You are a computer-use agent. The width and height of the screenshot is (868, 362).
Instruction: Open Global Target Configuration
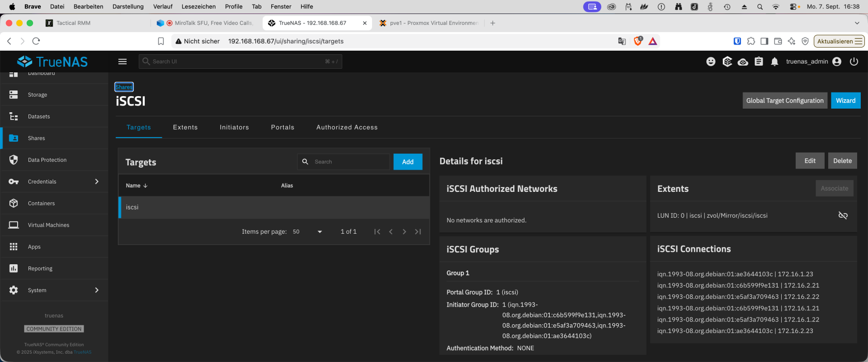click(785, 100)
